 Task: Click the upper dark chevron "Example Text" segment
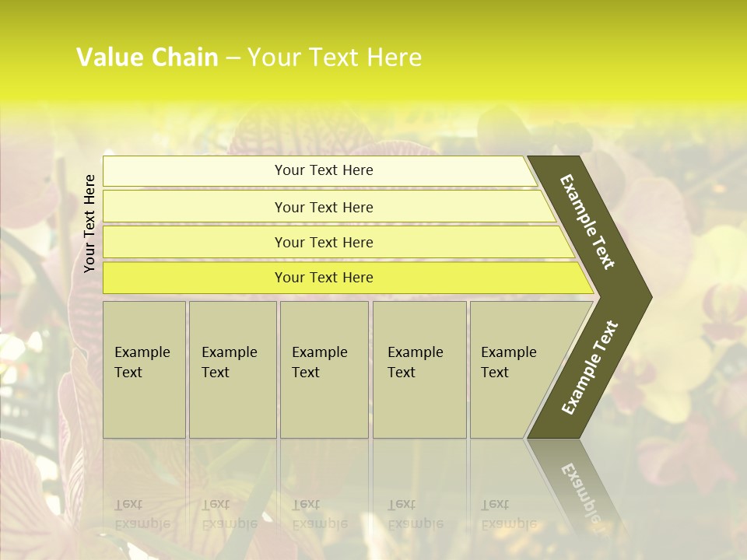pyautogui.click(x=589, y=223)
